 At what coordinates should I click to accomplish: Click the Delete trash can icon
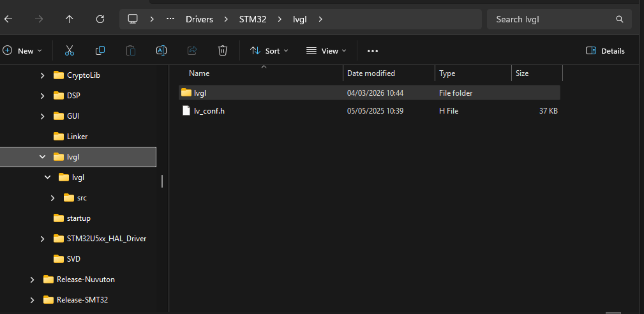pyautogui.click(x=223, y=50)
